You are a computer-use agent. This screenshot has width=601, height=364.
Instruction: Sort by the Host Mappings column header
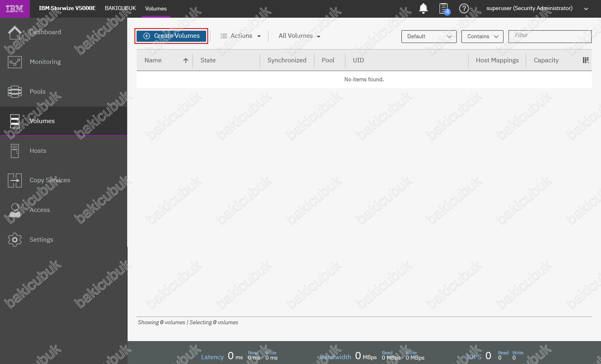(x=498, y=60)
